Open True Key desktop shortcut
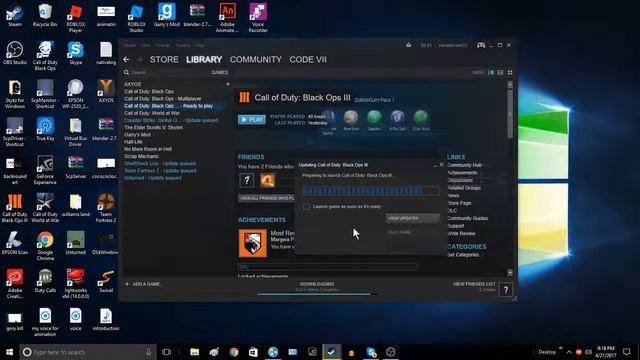Viewport: 640px width, 360px height. click(45, 129)
